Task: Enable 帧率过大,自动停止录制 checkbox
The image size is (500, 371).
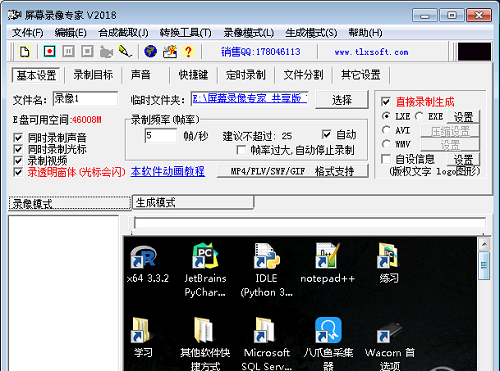Action: point(241,150)
